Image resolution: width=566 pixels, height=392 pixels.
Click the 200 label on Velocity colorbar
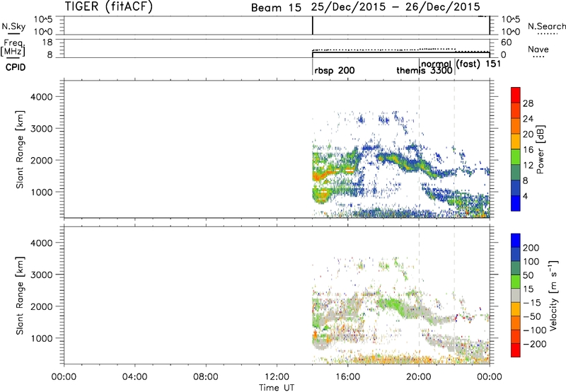531,248
